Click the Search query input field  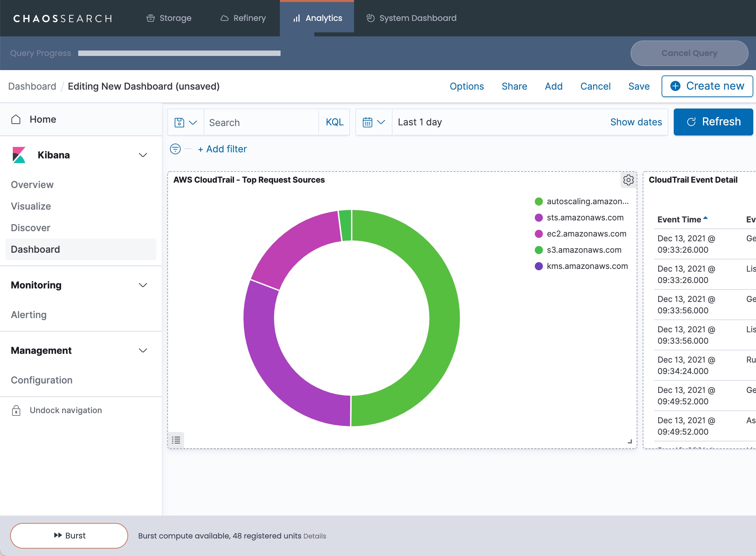261,122
